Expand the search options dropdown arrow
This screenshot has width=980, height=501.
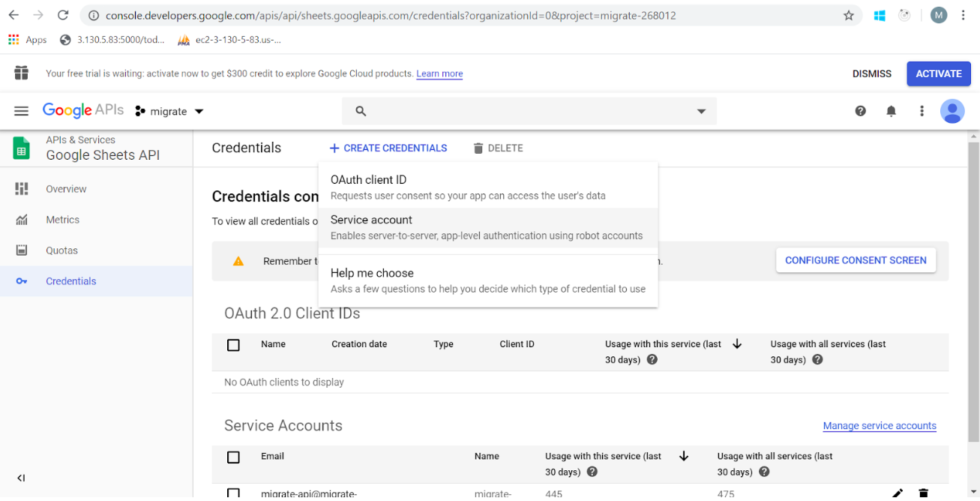(x=700, y=110)
